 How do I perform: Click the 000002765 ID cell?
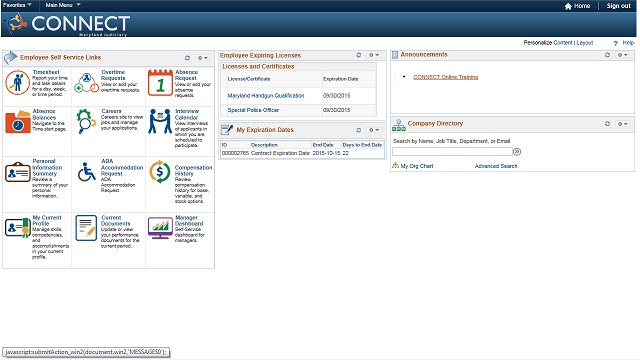coord(235,153)
